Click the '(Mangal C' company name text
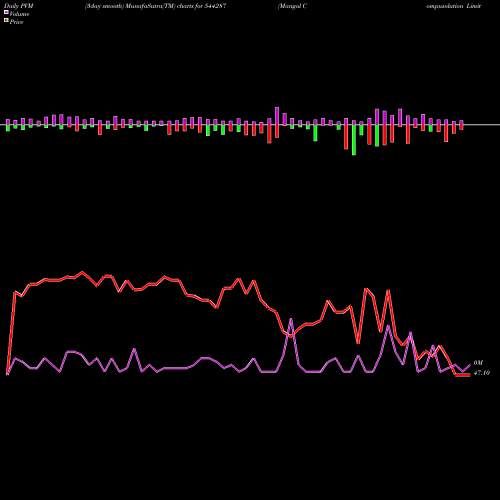This screenshot has width=500, height=500. tap(292, 6)
